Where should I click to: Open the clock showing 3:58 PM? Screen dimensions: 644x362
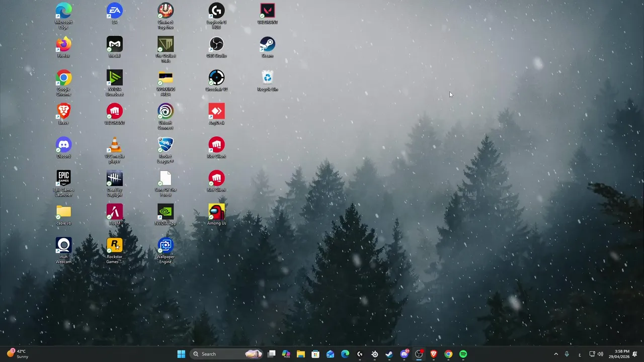click(619, 354)
